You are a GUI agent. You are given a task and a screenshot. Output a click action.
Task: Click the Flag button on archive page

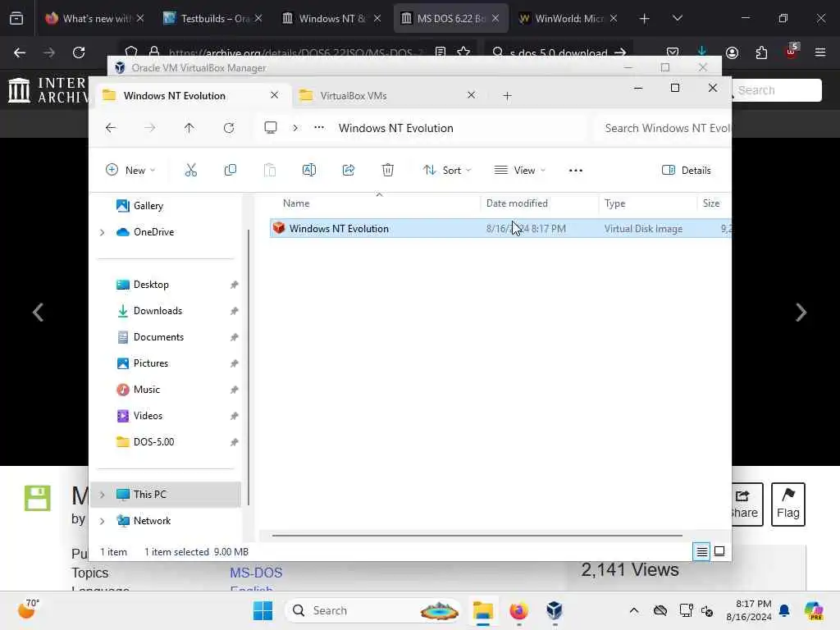(788, 504)
